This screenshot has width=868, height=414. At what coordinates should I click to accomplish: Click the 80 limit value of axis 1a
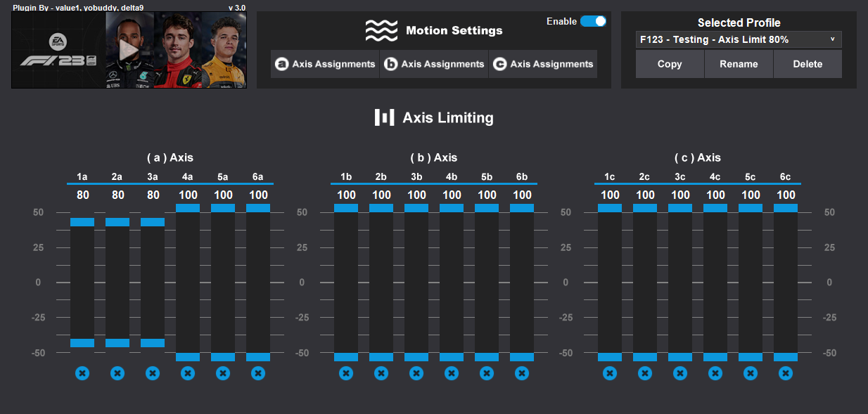(x=82, y=195)
